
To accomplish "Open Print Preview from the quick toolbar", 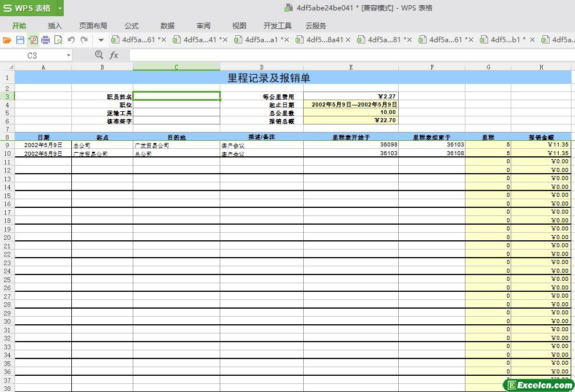I will 58,40.
